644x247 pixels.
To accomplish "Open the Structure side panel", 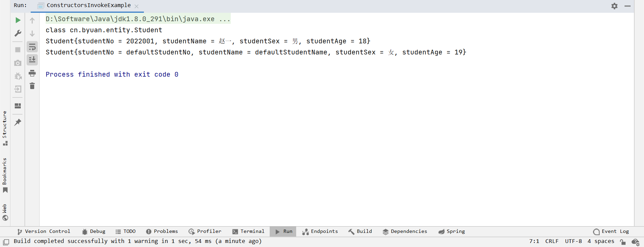I will coord(5,128).
